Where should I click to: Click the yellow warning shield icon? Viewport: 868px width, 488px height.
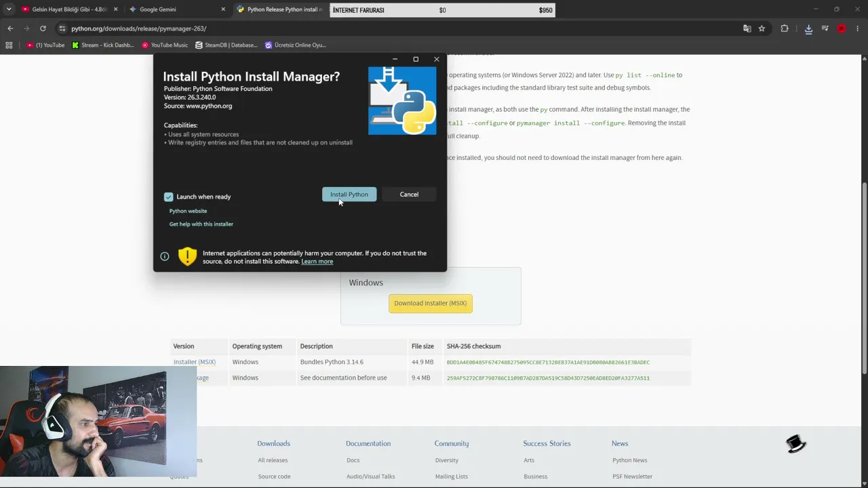tap(187, 256)
